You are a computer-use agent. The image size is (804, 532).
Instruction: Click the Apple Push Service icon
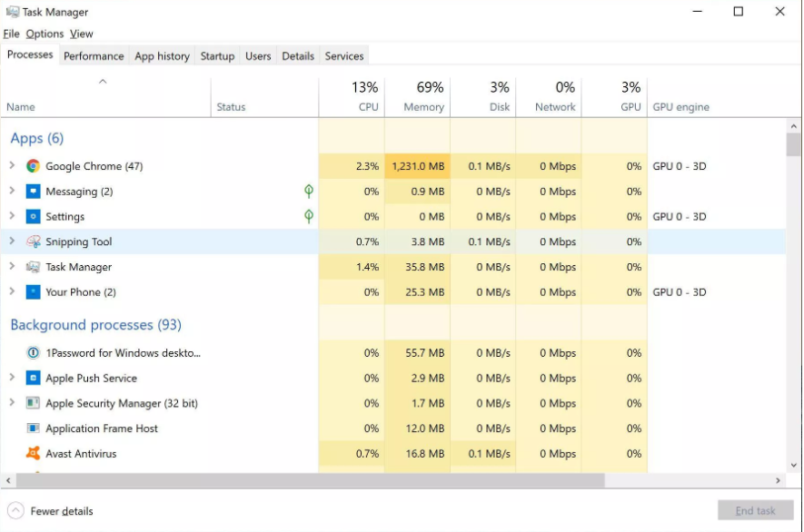pos(34,378)
